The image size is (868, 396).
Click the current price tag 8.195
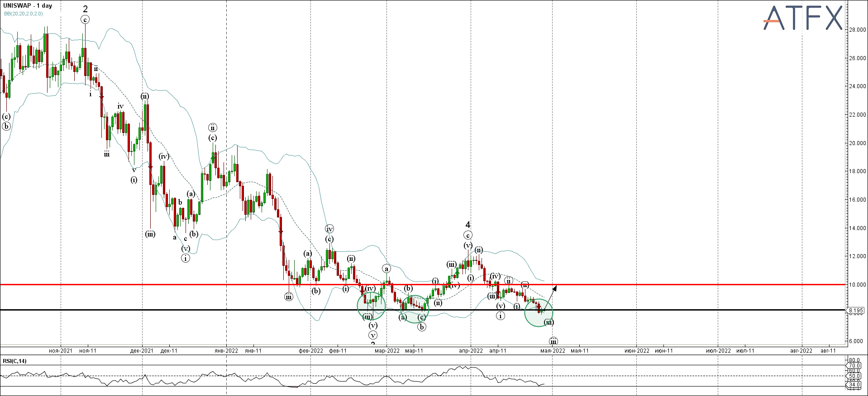click(856, 311)
